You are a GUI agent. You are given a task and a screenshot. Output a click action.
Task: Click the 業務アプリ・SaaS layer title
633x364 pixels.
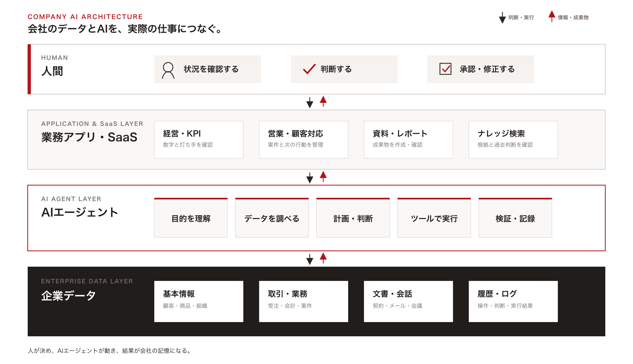point(89,137)
